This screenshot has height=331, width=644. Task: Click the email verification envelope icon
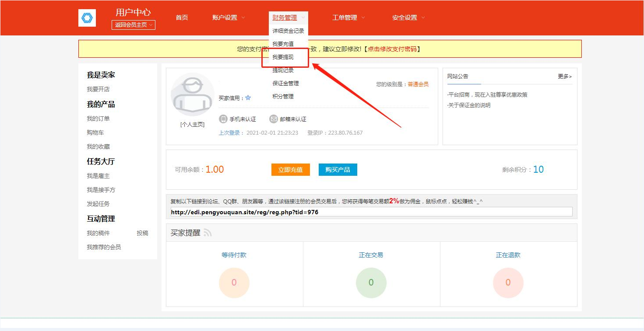click(x=274, y=119)
